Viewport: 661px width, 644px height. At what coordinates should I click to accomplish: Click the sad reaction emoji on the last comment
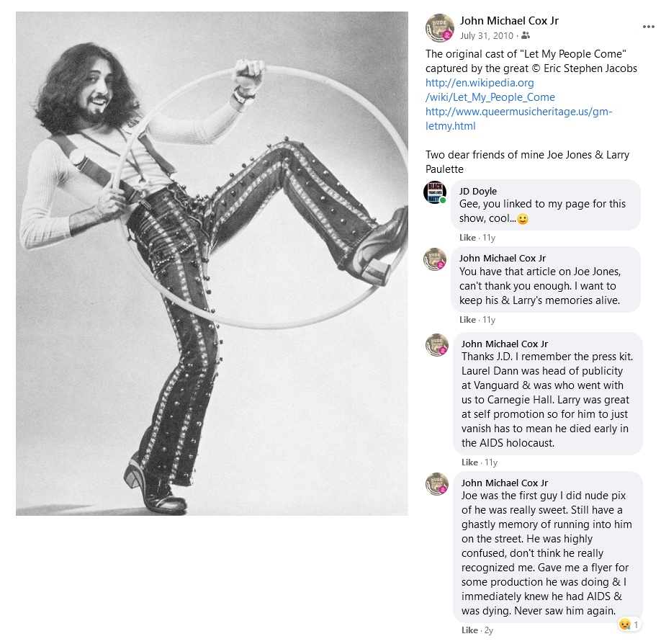click(625, 624)
